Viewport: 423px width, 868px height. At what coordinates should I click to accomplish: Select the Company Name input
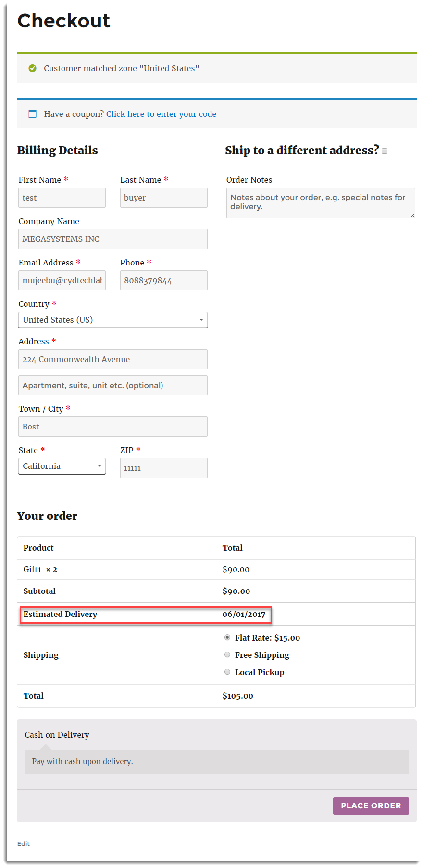[x=113, y=239]
